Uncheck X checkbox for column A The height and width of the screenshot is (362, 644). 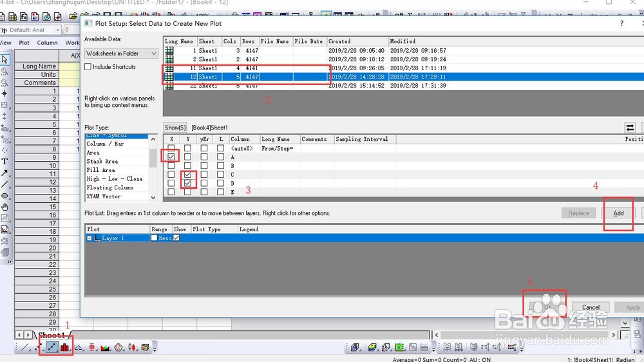[171, 157]
